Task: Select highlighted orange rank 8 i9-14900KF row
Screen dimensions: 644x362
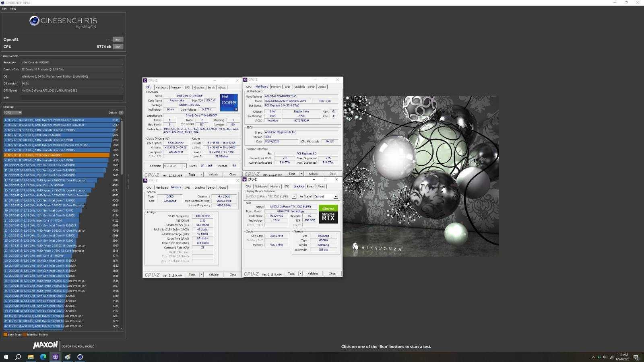Action: pos(62,155)
